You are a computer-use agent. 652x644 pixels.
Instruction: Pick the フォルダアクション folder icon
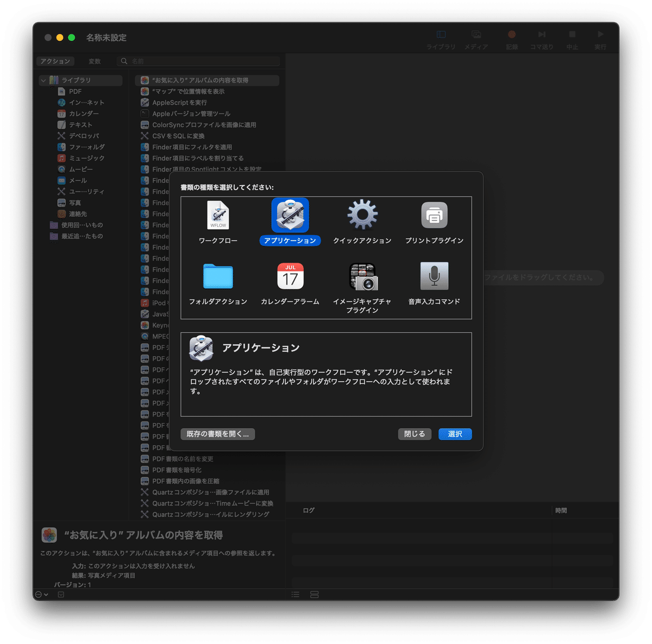[218, 276]
